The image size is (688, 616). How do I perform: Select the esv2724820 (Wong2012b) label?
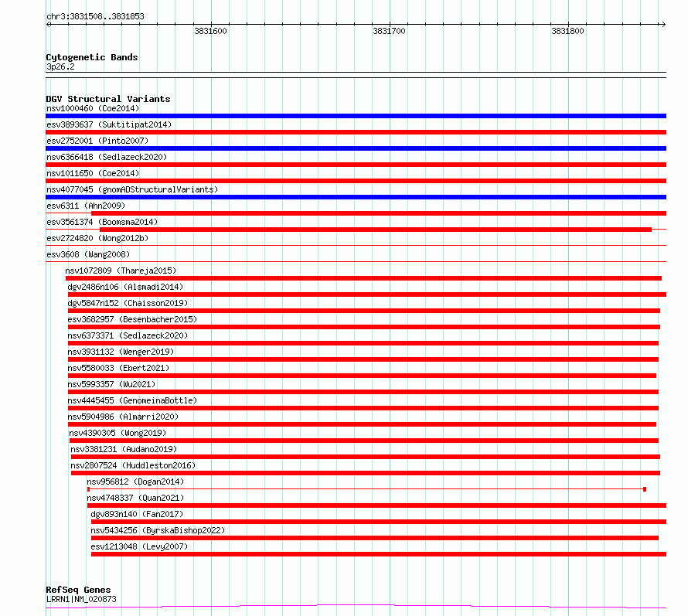tap(97, 238)
